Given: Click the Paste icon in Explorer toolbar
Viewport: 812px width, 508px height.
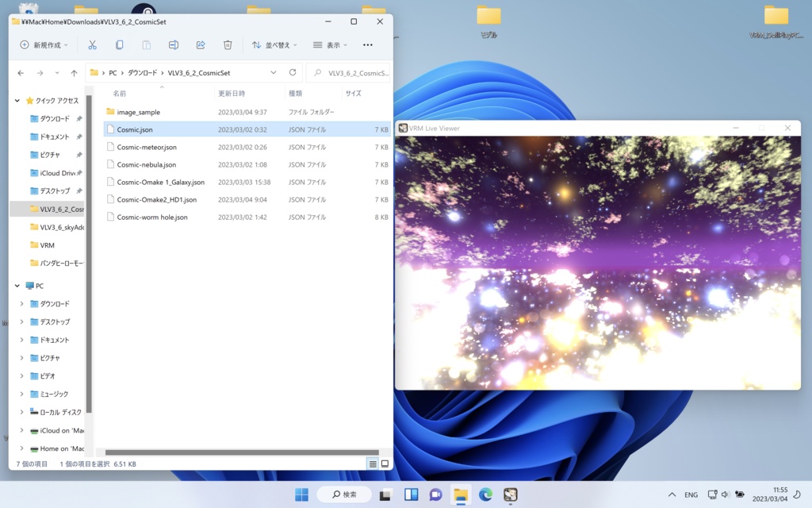Looking at the screenshot, I should 147,45.
